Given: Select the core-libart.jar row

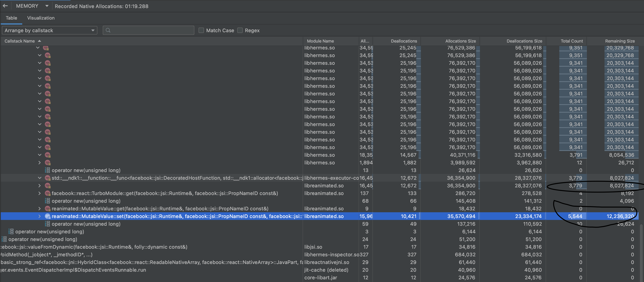Looking at the screenshot, I should click(320, 278).
